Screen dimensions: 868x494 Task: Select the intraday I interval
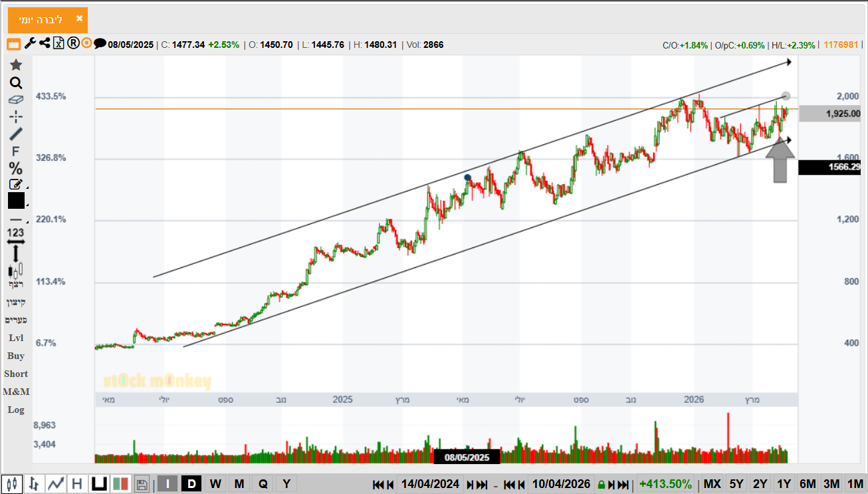(x=167, y=483)
